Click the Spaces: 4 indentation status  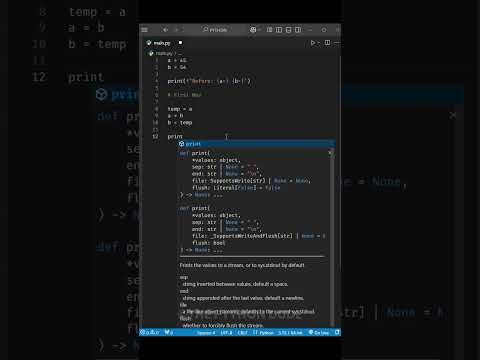point(206,333)
